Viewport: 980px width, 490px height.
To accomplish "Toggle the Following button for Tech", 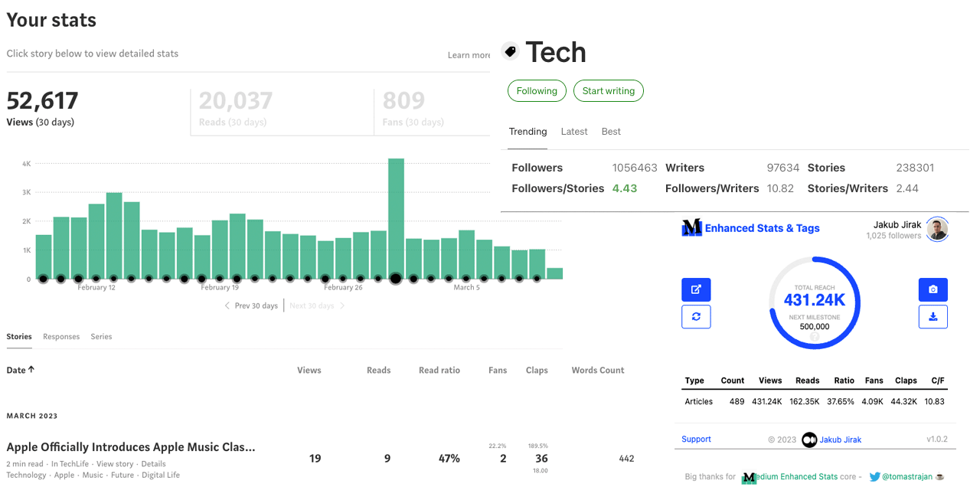I will click(x=537, y=90).
